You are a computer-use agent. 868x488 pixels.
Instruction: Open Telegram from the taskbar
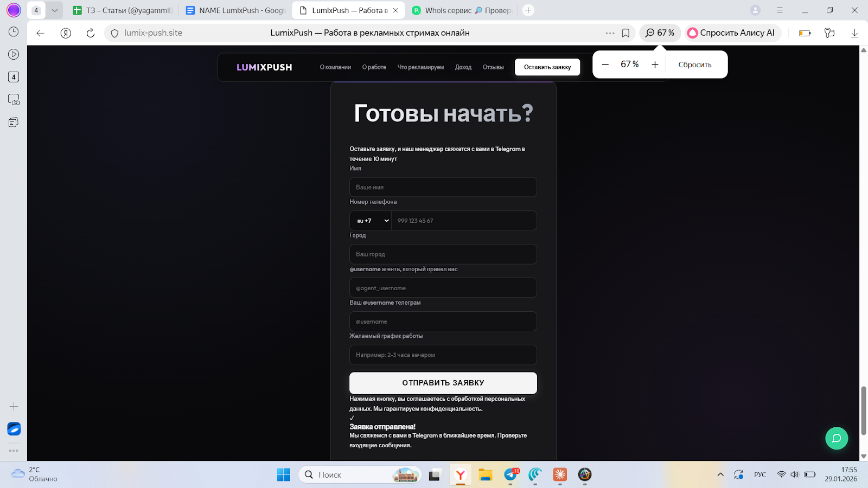pyautogui.click(x=510, y=475)
